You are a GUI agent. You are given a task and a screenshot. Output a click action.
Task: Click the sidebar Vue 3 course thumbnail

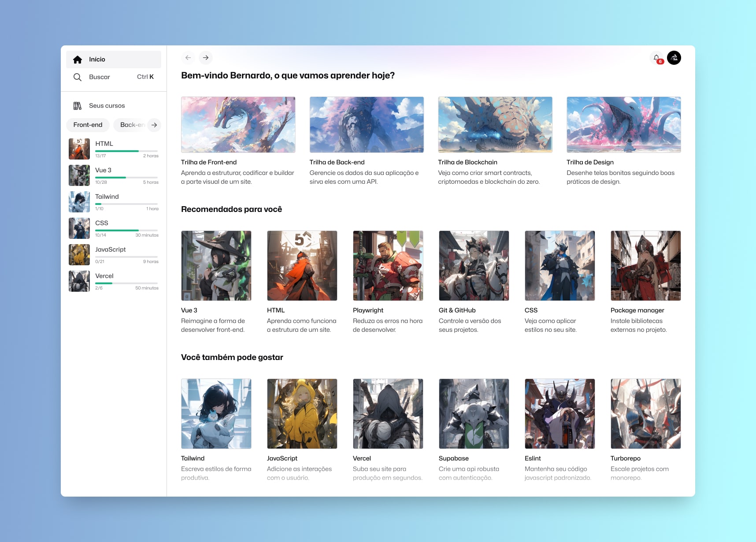coord(79,175)
